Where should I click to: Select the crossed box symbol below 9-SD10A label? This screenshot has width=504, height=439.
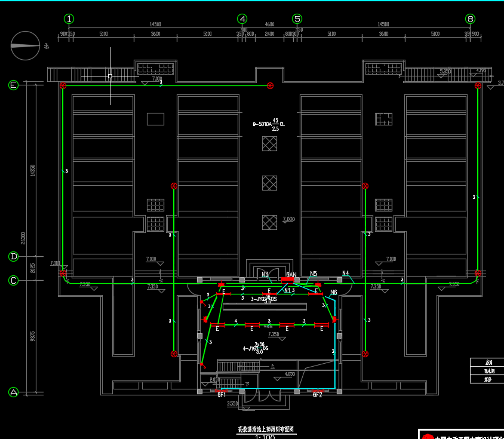click(x=270, y=143)
